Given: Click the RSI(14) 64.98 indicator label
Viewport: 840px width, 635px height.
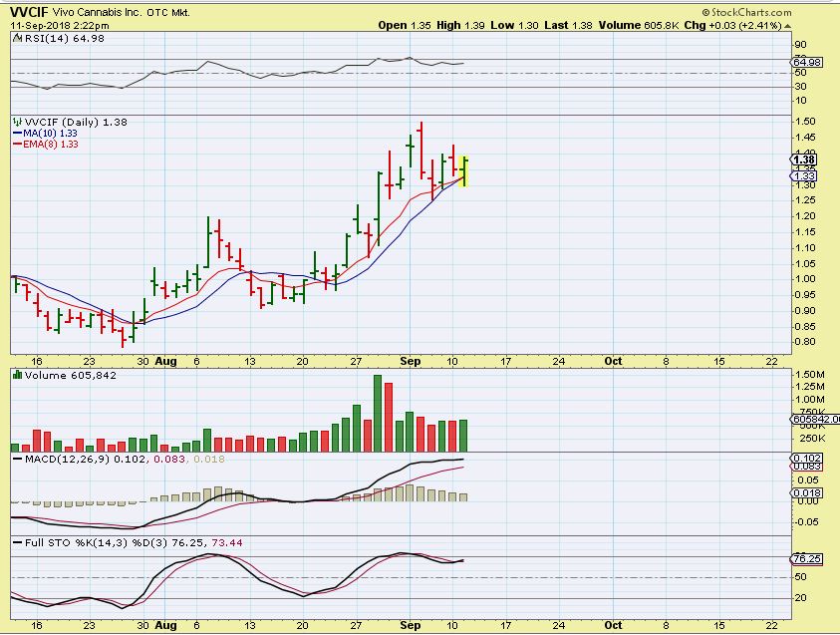Looking at the screenshot, I should coord(65,39).
